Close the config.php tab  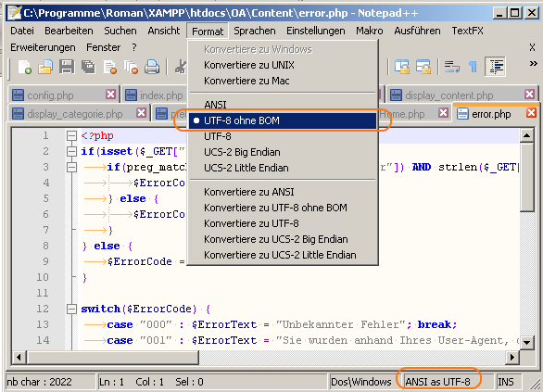click(x=111, y=95)
